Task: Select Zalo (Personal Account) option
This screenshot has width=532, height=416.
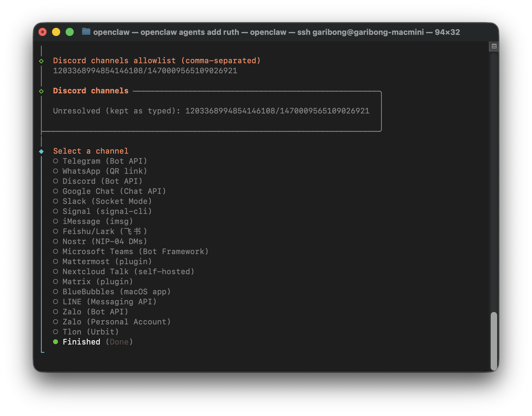Action: pyautogui.click(x=112, y=322)
